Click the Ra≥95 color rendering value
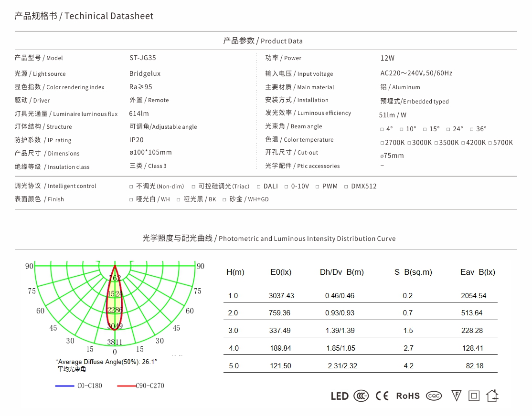Viewport: 532px width, 416px height. [140, 87]
